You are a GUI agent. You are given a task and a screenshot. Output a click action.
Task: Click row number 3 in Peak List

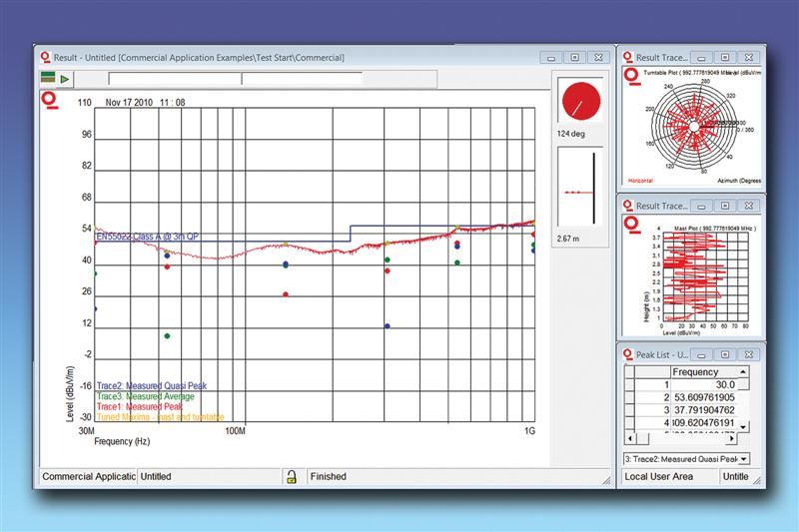tap(653, 410)
